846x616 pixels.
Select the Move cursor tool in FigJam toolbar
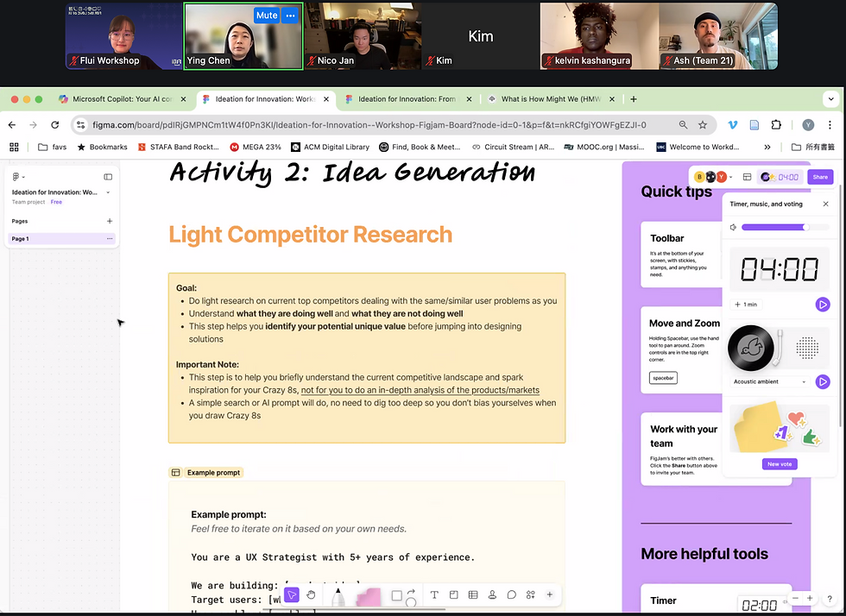tap(292, 595)
